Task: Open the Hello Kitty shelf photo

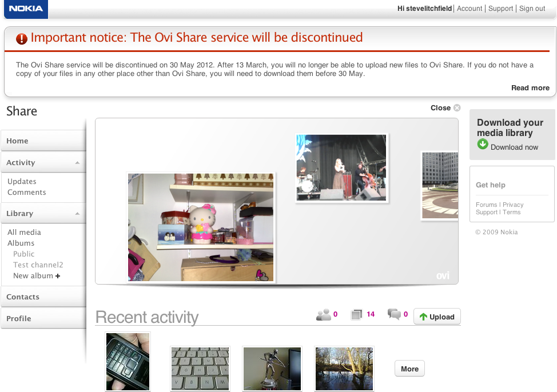Action: click(201, 227)
